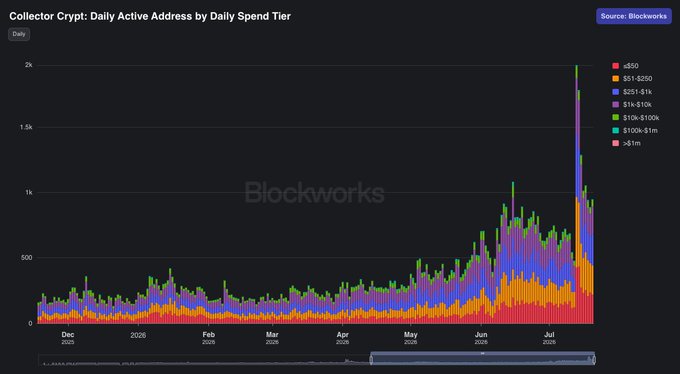Click the Jul 2026 axis label
680x374 pixels.
[x=549, y=338]
